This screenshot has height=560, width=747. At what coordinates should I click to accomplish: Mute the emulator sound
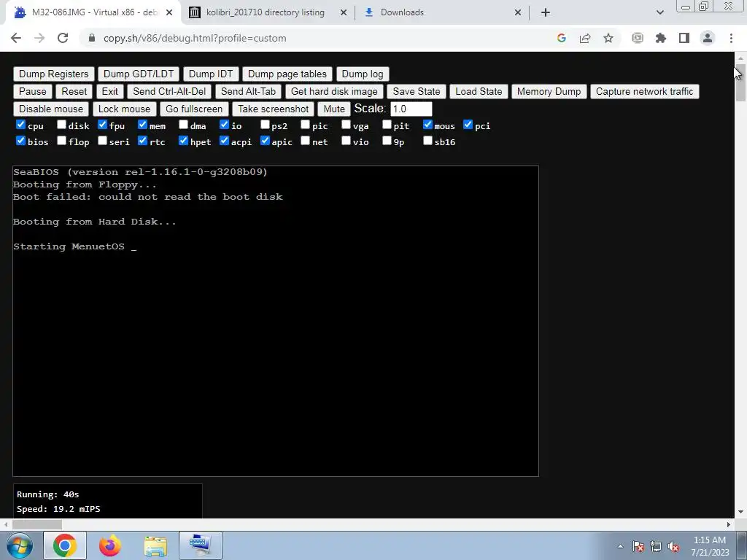334,109
